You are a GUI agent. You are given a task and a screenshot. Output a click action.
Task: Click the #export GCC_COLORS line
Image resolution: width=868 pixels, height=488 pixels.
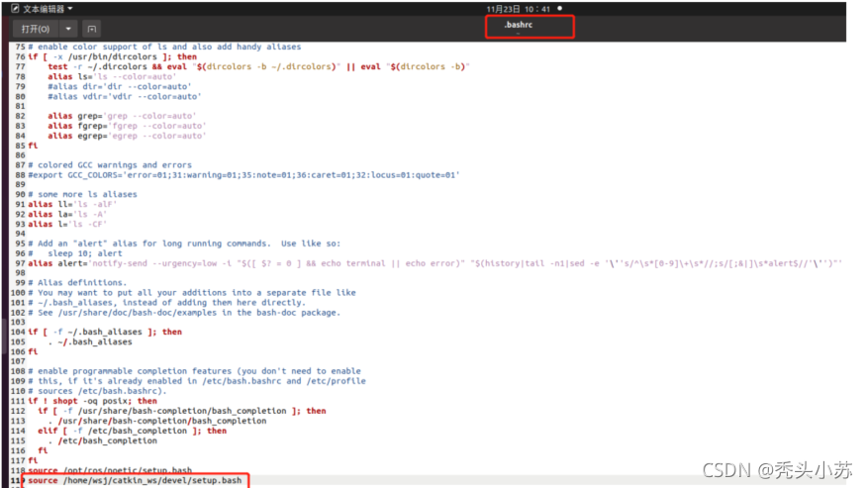(243, 175)
